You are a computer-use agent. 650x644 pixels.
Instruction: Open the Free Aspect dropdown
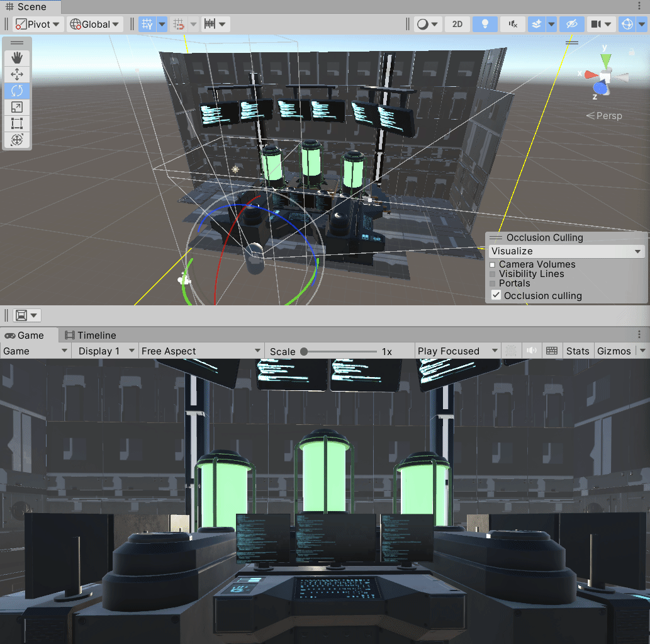pos(200,351)
